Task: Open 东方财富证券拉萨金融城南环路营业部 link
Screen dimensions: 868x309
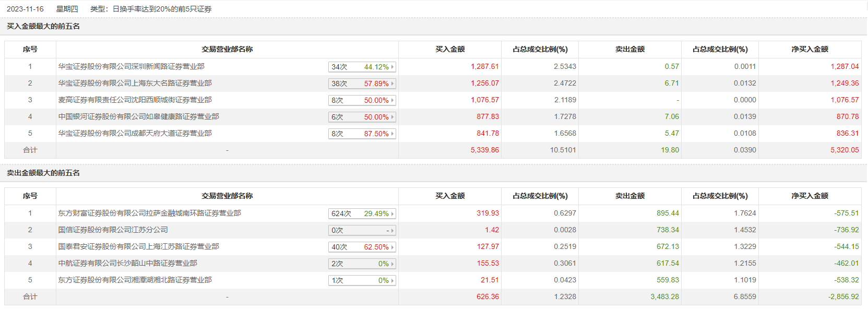Action: pyautogui.click(x=149, y=213)
